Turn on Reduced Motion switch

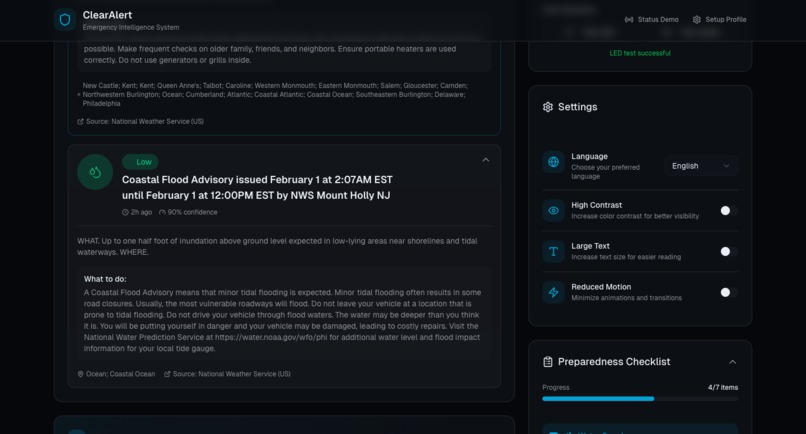pyautogui.click(x=728, y=292)
